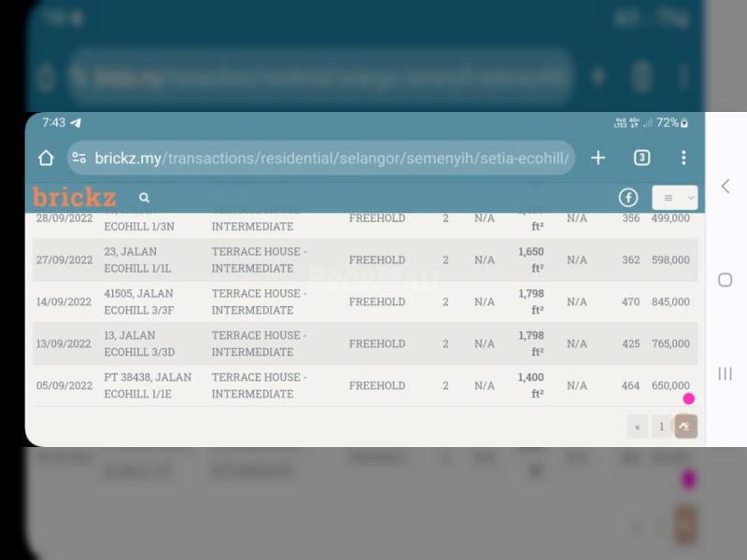Select the 41505, Jalan Ecohill 3/3F row

(364, 301)
